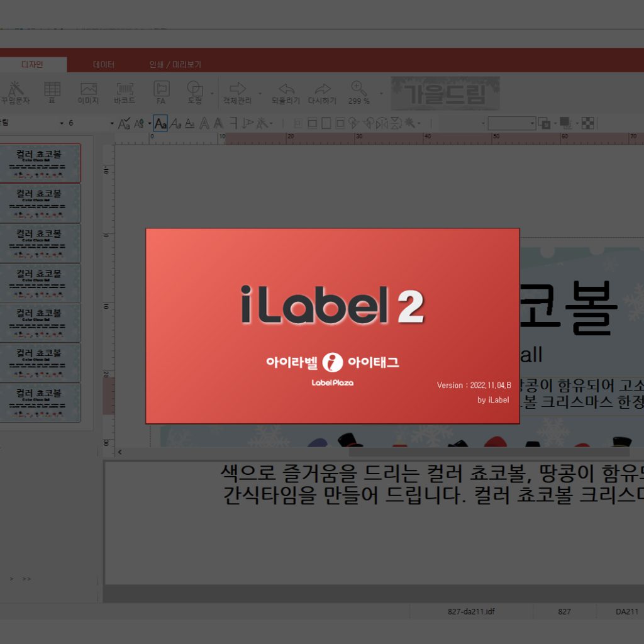Image resolution: width=644 pixels, height=644 pixels.
Task: Click the A with leaf text style icon
Action: coord(140,123)
